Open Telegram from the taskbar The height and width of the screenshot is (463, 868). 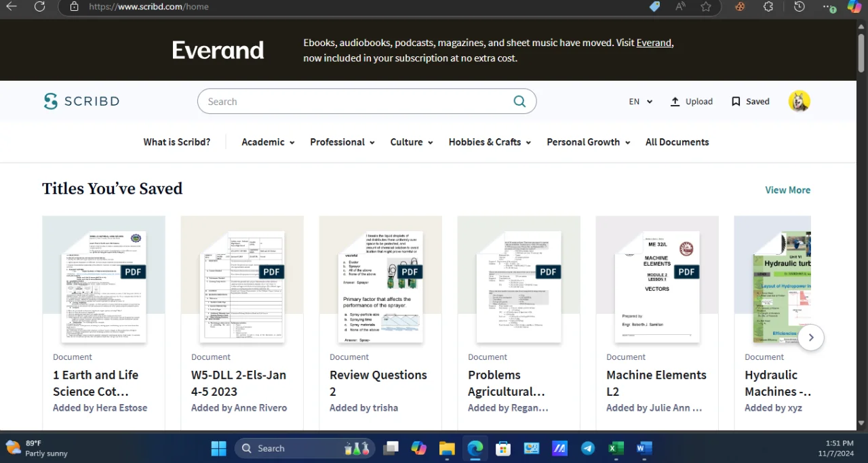(x=587, y=448)
